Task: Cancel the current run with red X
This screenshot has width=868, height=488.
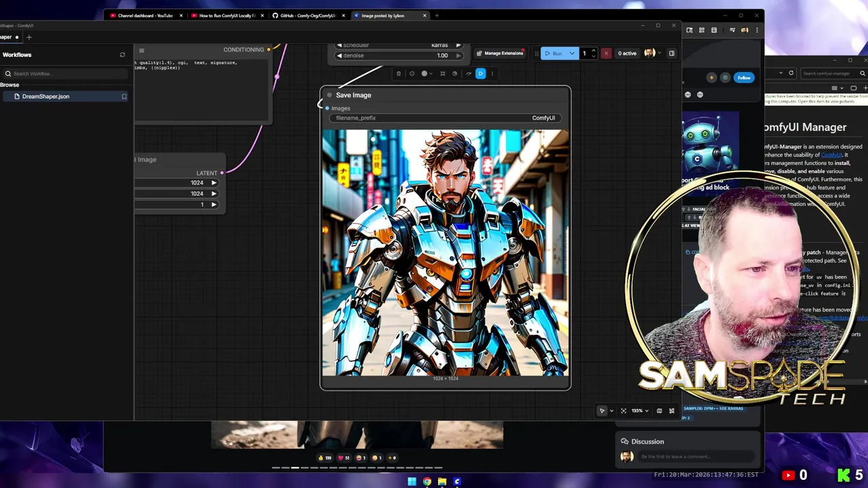Action: (606, 54)
